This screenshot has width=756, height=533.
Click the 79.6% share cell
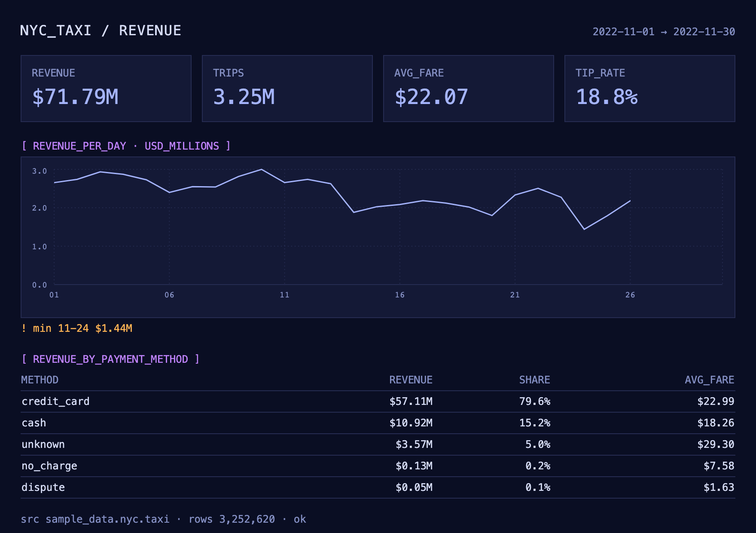point(535,401)
